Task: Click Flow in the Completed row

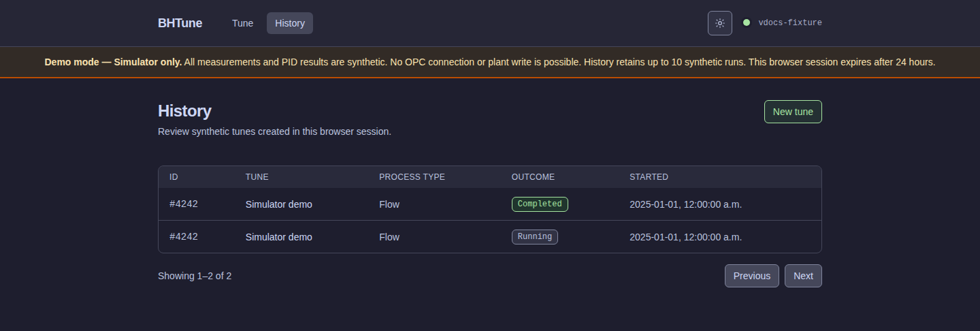Action: (389, 204)
